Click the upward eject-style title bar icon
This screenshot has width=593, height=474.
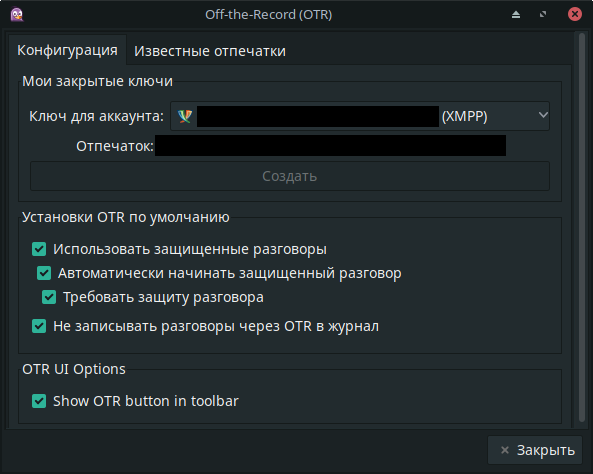click(x=516, y=14)
